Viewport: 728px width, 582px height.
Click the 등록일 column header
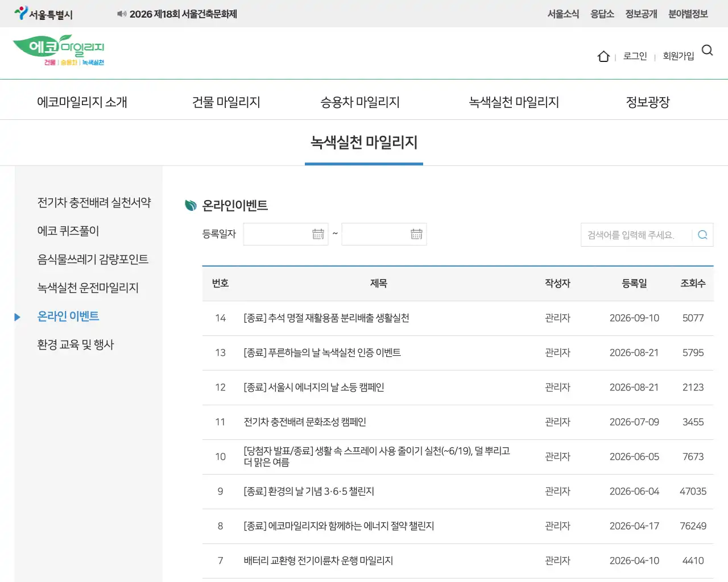coord(634,283)
